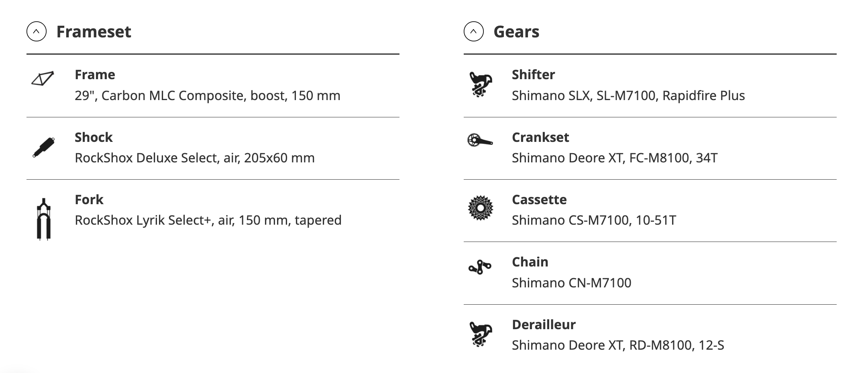
Task: Click the Shimano CS-M7100 cassette text
Action: click(x=594, y=220)
